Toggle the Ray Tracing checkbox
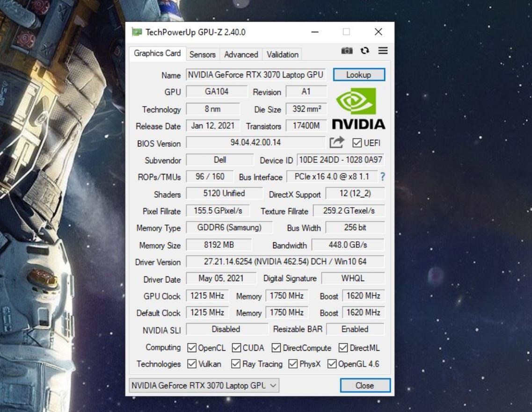532x412 pixels. [x=235, y=364]
